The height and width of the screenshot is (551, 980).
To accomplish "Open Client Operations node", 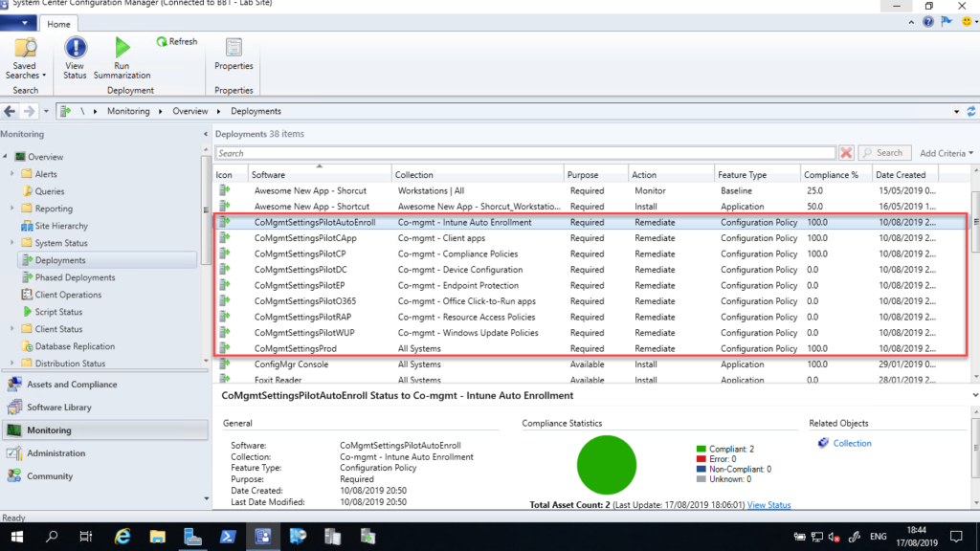I will (68, 295).
